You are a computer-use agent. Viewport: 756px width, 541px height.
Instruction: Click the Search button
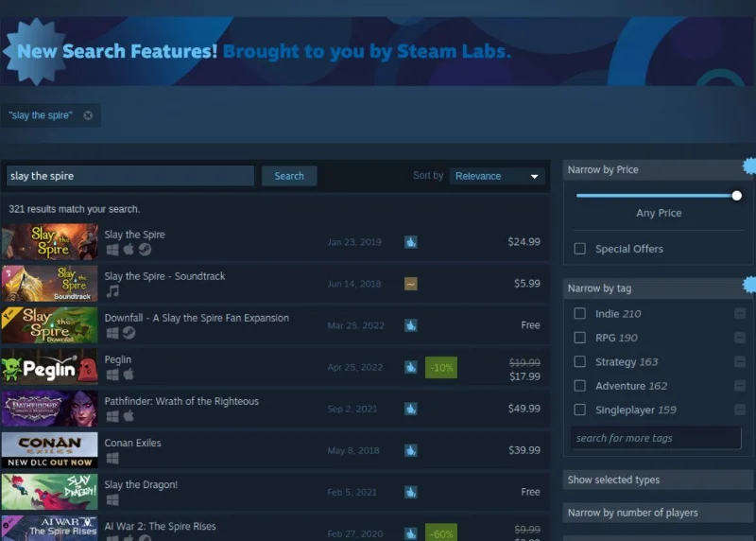(x=289, y=176)
